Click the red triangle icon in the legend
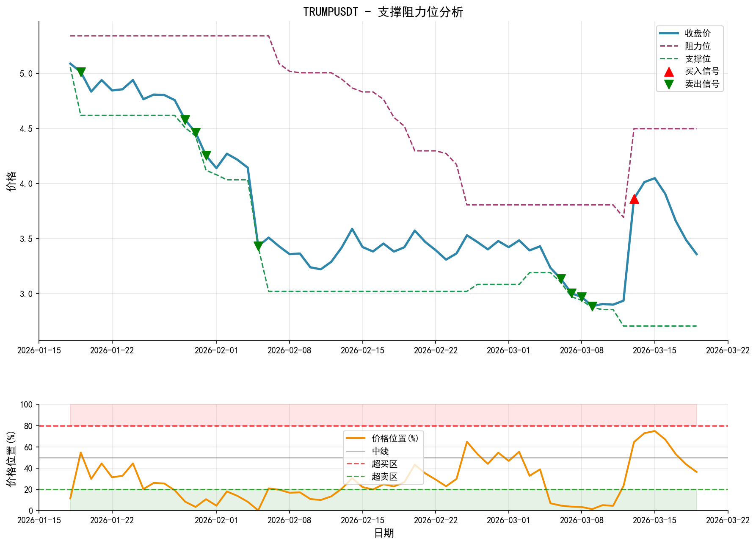This screenshot has width=756, height=544. point(668,72)
